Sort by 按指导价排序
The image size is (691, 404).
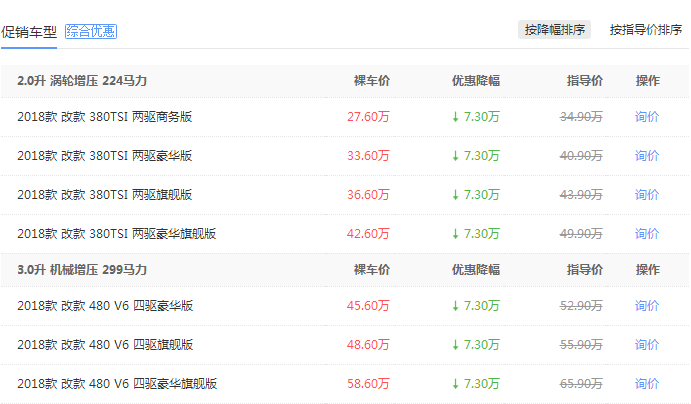(x=646, y=29)
